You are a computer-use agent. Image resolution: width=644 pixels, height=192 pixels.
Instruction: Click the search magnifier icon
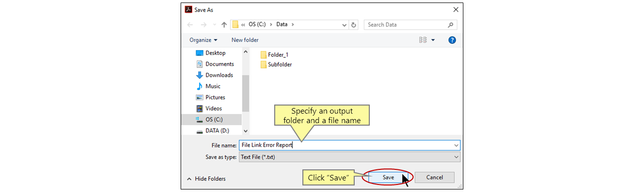tap(451, 25)
